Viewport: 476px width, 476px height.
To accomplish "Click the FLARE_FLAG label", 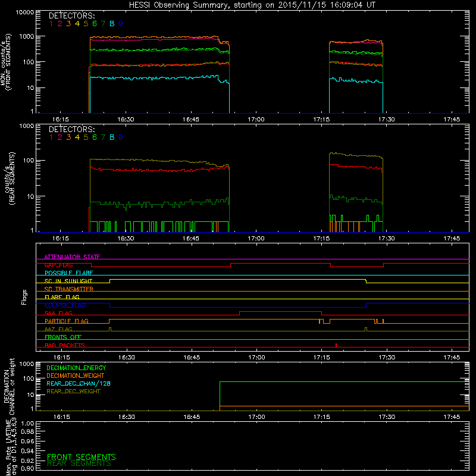I will click(62, 297).
